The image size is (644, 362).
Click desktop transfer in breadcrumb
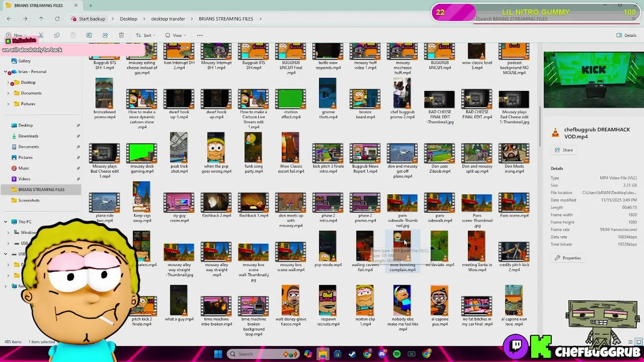[168, 19]
